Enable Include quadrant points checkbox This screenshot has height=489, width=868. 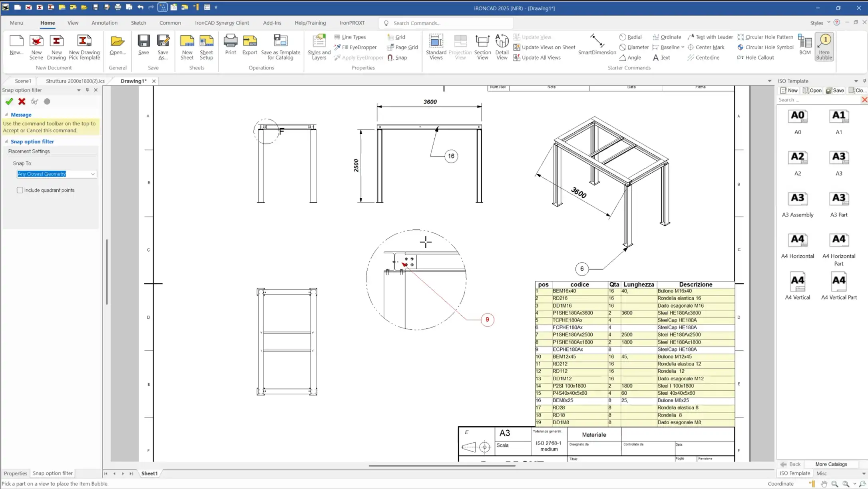pos(20,190)
